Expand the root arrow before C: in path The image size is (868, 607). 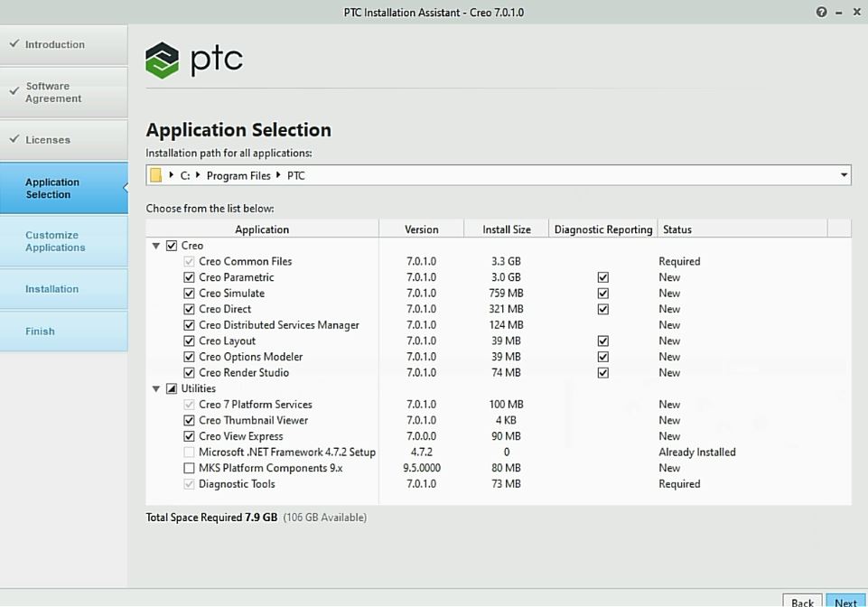point(172,175)
